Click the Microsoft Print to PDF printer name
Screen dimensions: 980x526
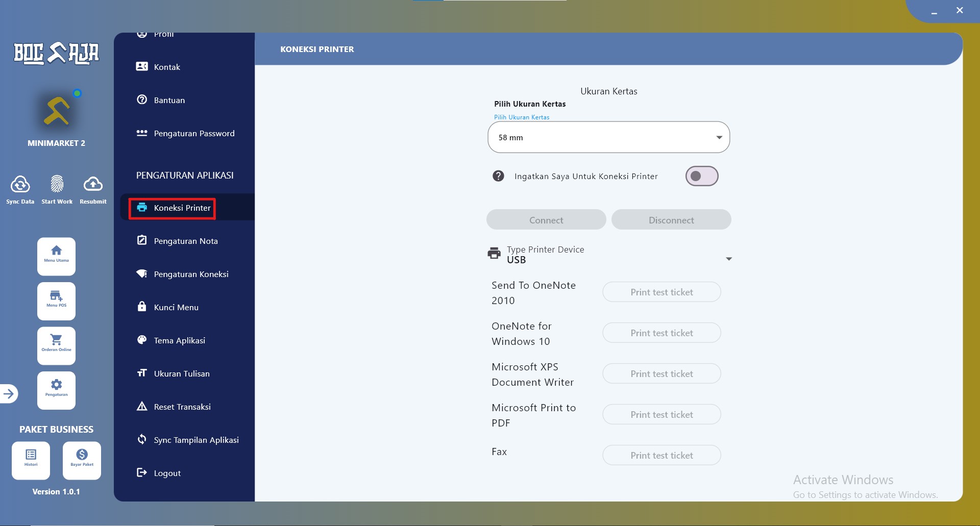(x=534, y=415)
